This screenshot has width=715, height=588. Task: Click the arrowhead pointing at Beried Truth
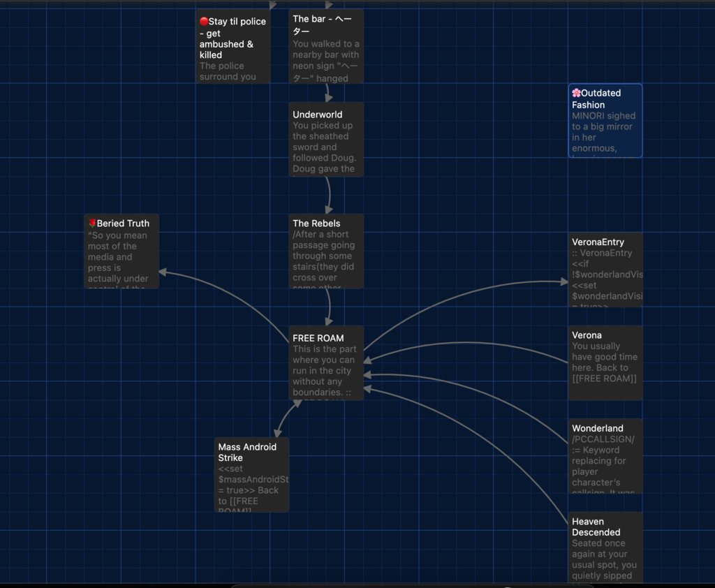pyautogui.click(x=164, y=272)
